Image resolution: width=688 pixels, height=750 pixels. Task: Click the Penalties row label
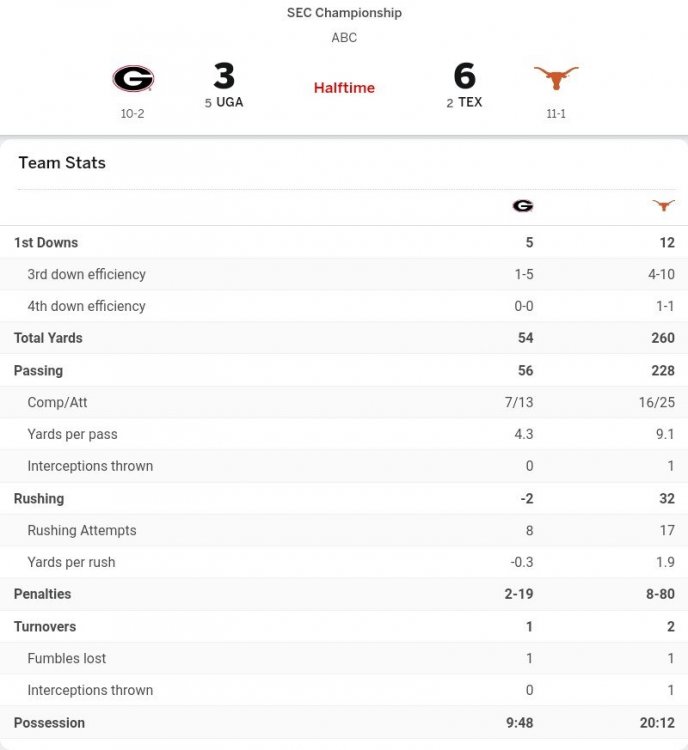(43, 594)
